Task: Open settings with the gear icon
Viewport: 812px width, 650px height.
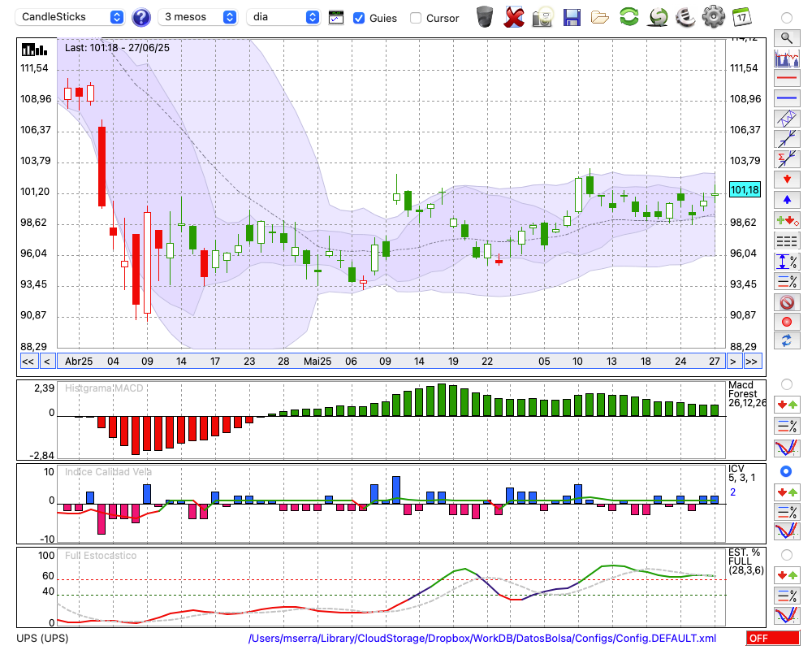Action: point(714,17)
